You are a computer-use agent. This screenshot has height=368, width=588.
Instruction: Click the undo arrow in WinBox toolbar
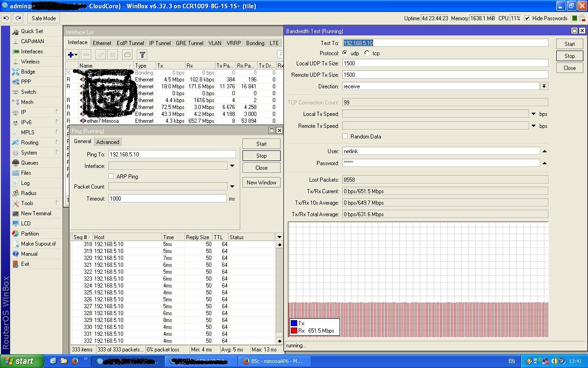coord(6,18)
